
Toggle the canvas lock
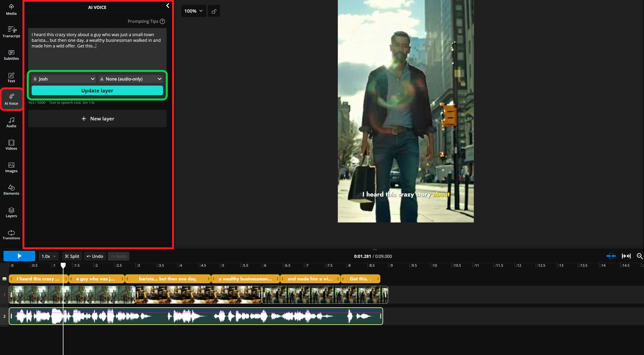pyautogui.click(x=214, y=11)
